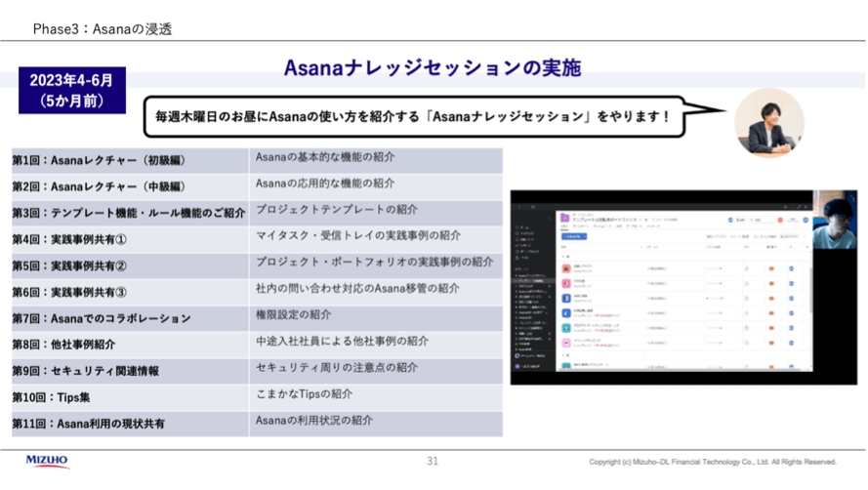
Task: Click the presenter's round portrait photo
Action: tap(769, 123)
